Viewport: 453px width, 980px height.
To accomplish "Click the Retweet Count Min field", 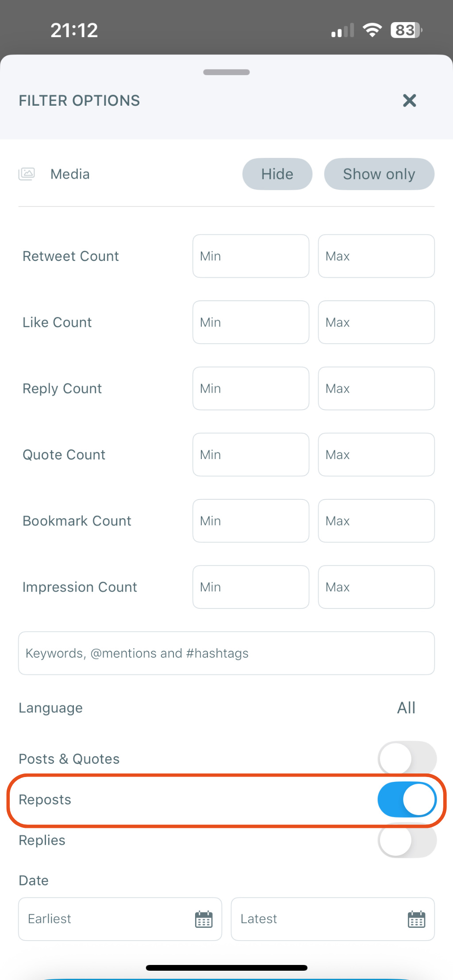I will tap(250, 256).
